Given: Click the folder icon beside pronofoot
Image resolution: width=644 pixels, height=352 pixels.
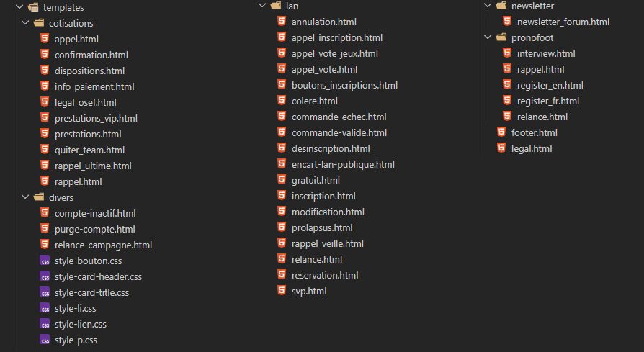Looking at the screenshot, I should 501,37.
